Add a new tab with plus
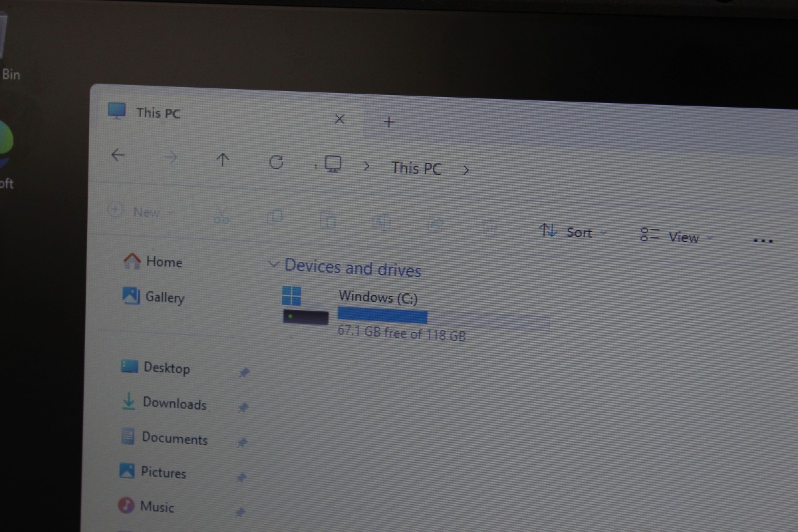798x532 pixels. pos(390,122)
